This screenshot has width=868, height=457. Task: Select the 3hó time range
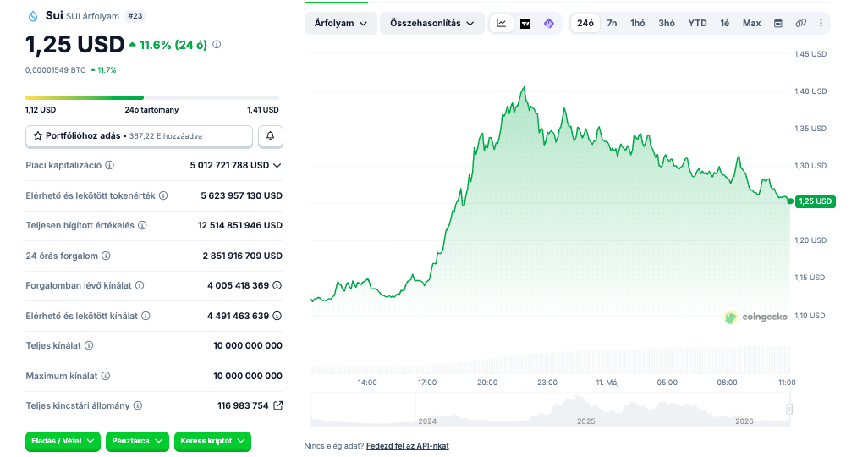pos(667,23)
